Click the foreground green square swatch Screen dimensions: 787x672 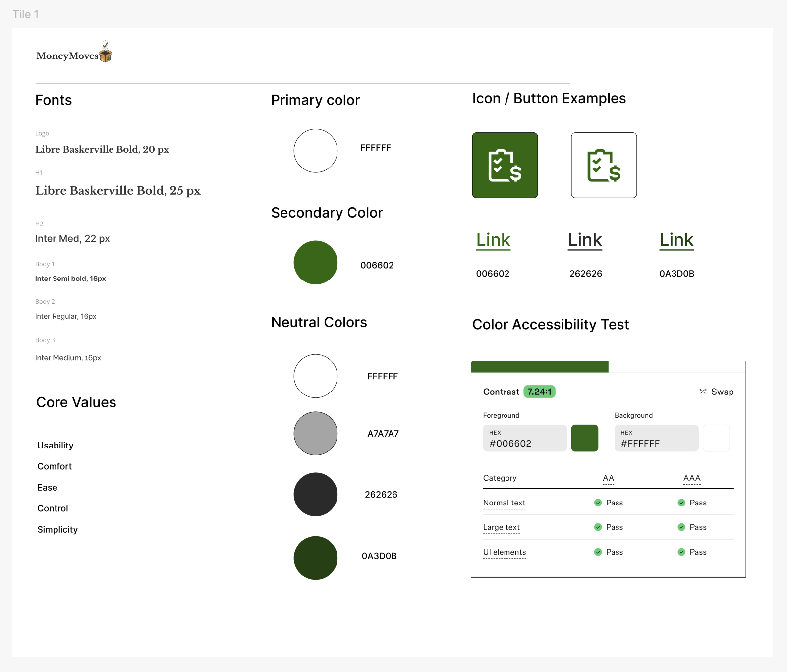click(585, 438)
